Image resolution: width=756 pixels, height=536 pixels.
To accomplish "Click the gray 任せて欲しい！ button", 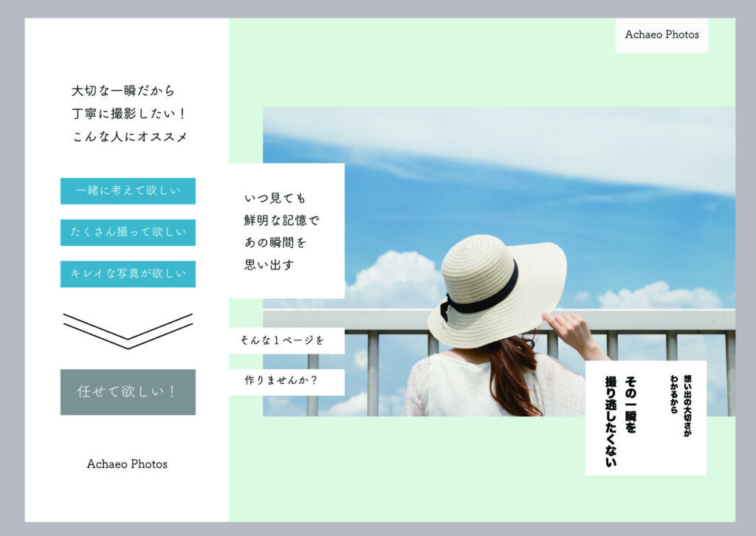I will coord(128,392).
